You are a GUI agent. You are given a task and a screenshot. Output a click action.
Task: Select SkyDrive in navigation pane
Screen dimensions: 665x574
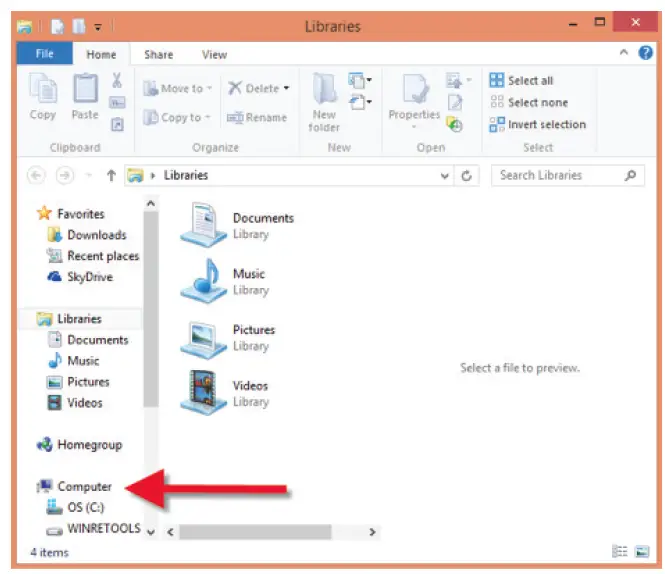(x=80, y=277)
